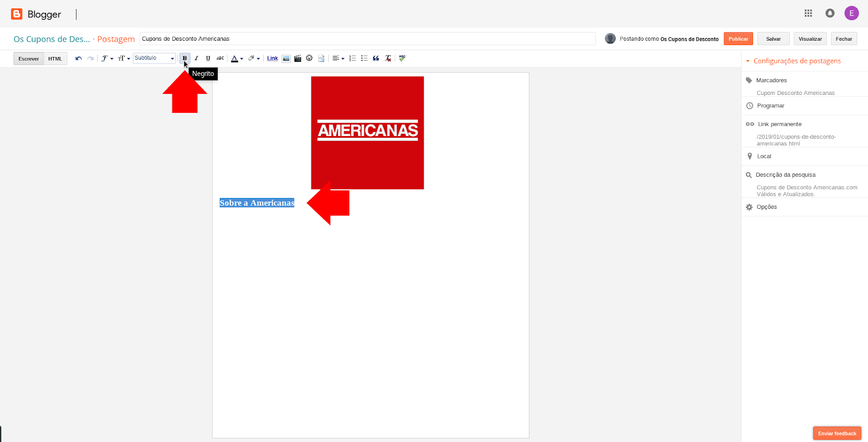This screenshot has width=868, height=442.
Task: Expand the Opções setting
Action: click(767, 207)
